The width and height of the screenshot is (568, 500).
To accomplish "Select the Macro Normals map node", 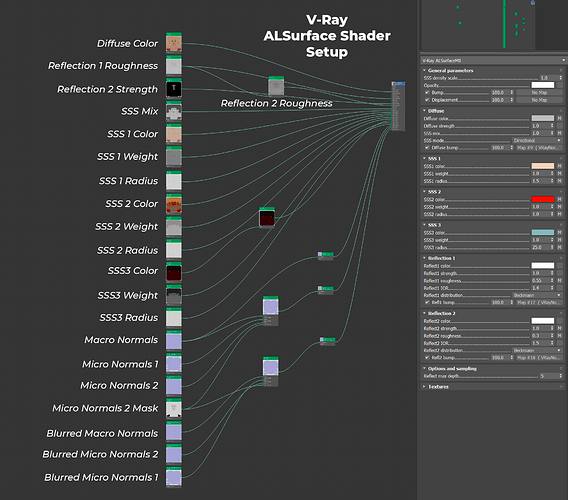I will (174, 340).
